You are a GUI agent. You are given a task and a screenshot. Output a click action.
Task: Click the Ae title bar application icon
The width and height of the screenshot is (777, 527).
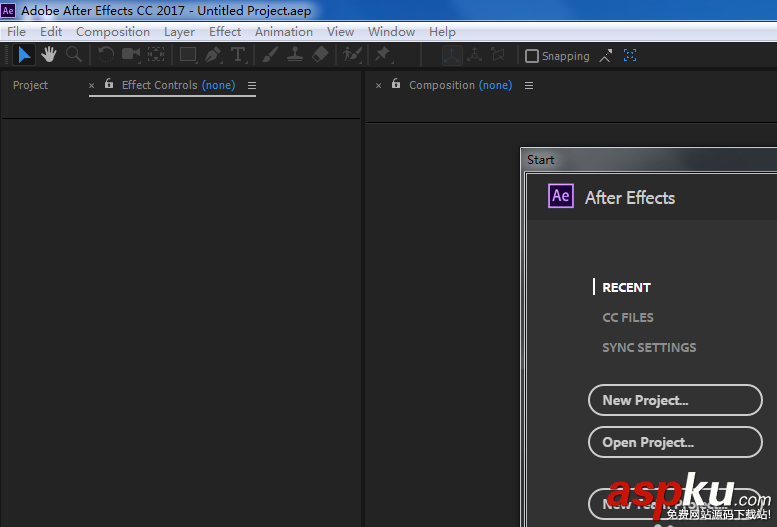point(8,10)
